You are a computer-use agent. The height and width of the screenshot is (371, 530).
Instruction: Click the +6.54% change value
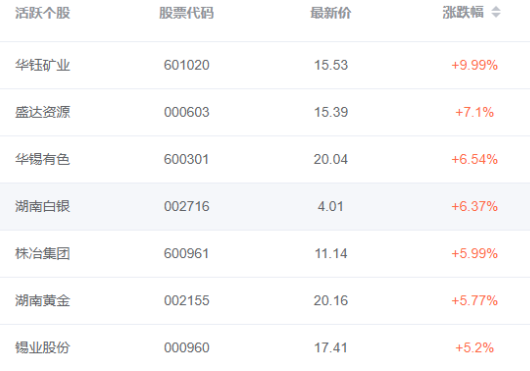click(x=475, y=159)
